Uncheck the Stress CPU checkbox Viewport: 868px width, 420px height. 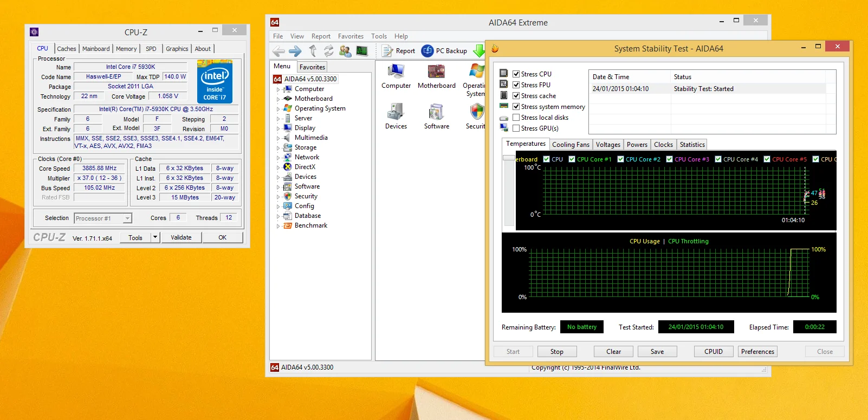coord(516,74)
